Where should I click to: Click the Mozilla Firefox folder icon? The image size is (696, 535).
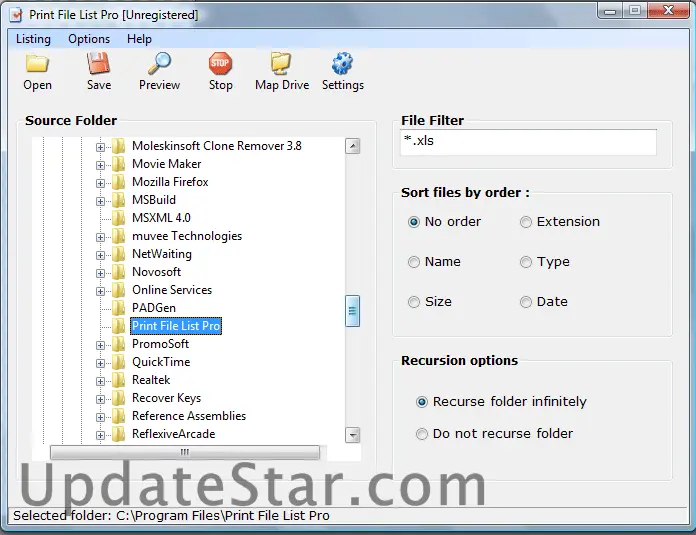coord(118,182)
